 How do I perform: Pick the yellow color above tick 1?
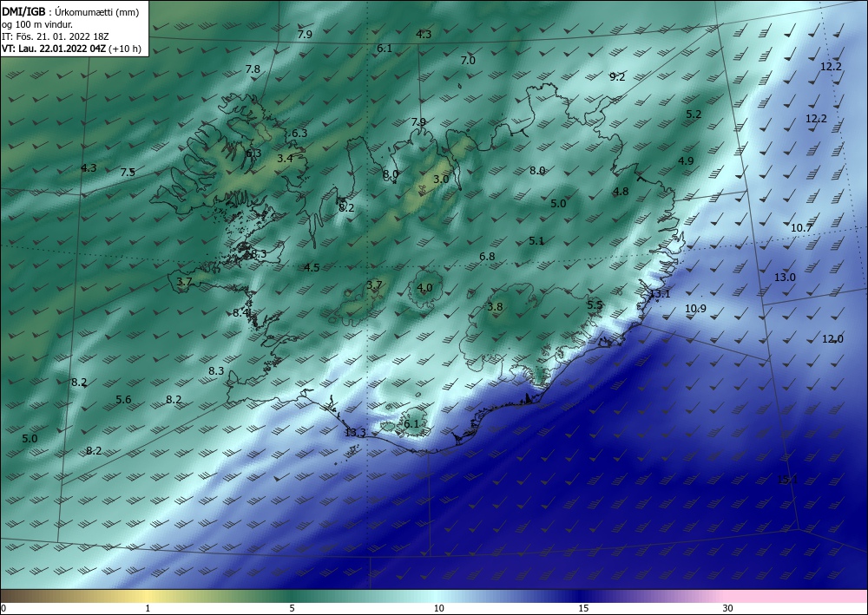pos(148,596)
